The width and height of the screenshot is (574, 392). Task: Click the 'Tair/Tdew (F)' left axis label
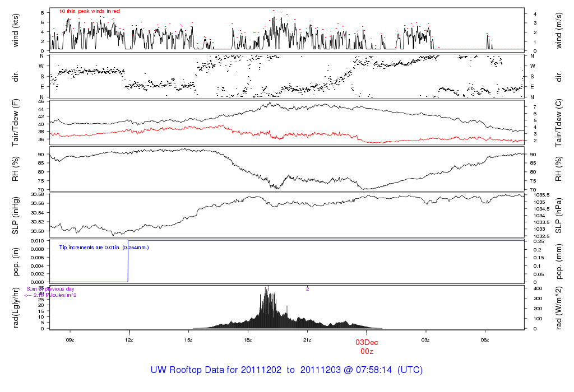pyautogui.click(x=16, y=122)
